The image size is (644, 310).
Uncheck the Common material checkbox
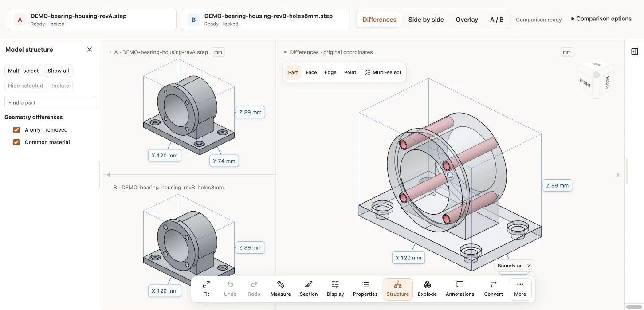coord(16,142)
